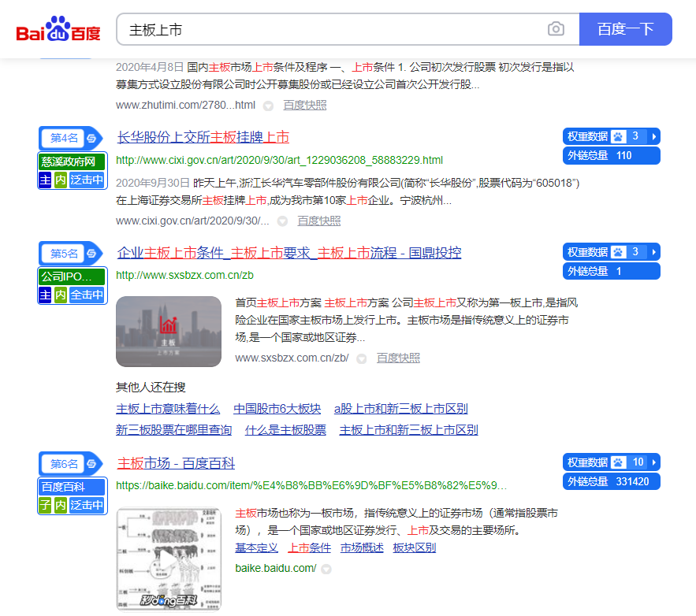The image size is (696, 616).
Task: Click 子 tag under 百度百科
Action: (x=45, y=505)
